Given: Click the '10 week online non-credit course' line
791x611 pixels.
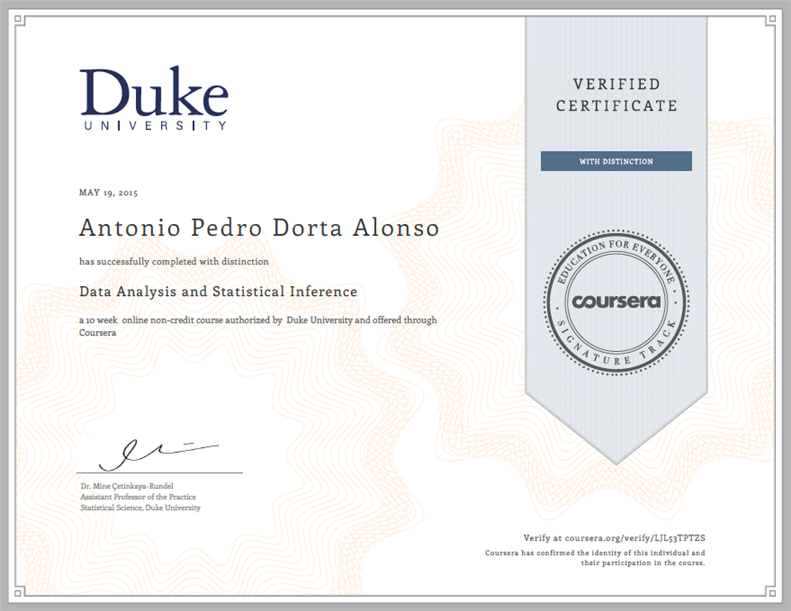Looking at the screenshot, I should 258,326.
